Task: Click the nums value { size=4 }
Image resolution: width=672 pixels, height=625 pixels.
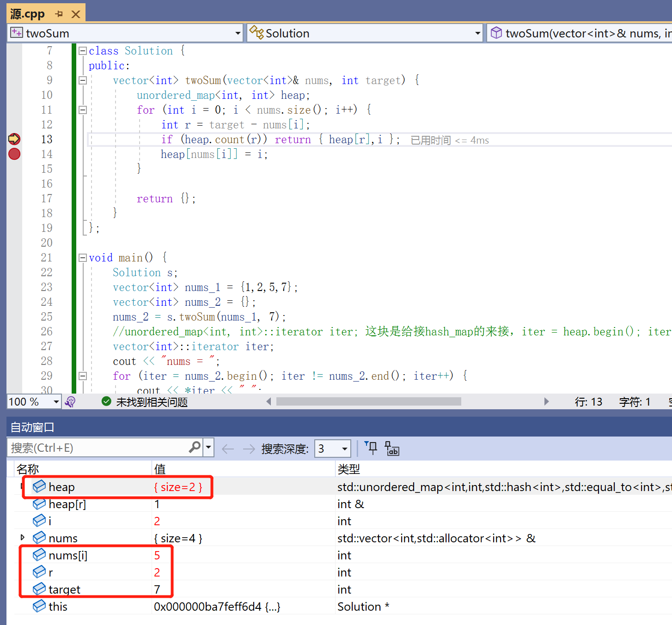Action: [x=178, y=538]
